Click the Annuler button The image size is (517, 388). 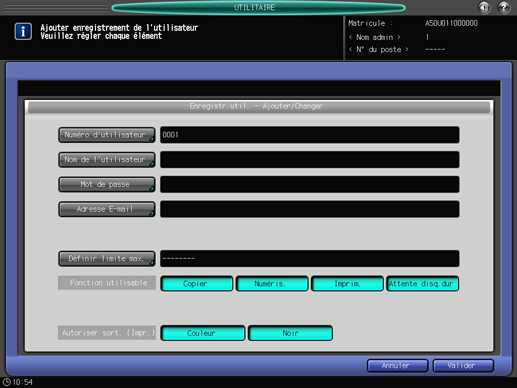[x=398, y=366]
